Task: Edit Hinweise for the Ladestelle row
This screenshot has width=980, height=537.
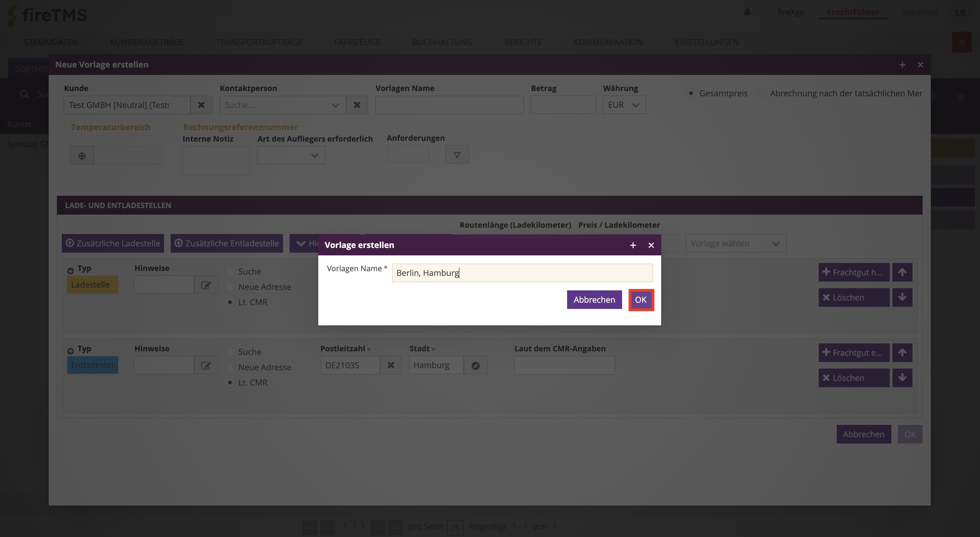Action: click(206, 285)
